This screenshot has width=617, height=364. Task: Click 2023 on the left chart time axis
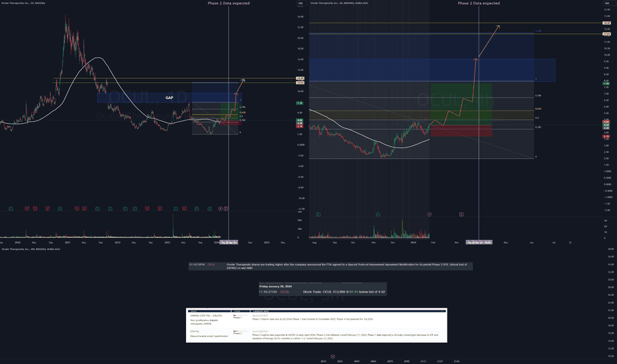tap(167, 242)
